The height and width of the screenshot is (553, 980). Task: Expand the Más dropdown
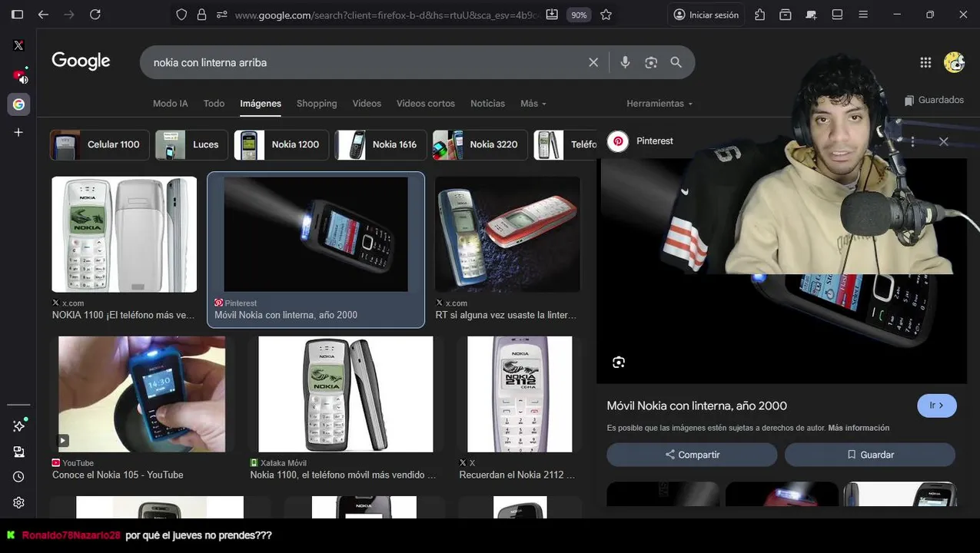pos(533,103)
